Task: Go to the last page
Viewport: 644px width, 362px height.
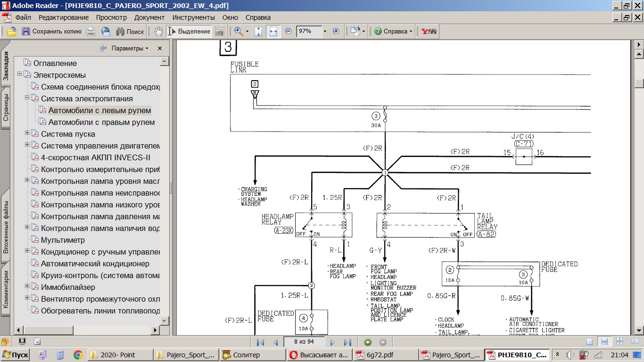Action: (348, 342)
